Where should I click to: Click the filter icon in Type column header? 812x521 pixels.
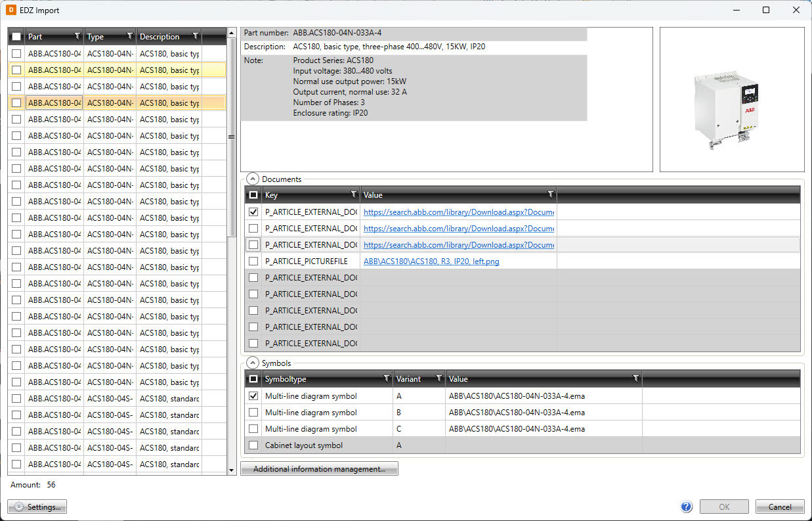tap(129, 36)
